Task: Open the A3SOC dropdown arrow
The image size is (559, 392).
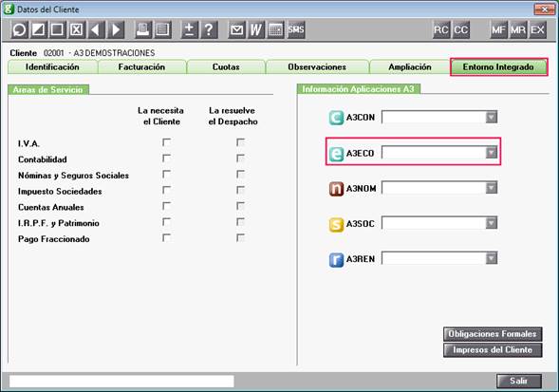Action: tap(492, 223)
